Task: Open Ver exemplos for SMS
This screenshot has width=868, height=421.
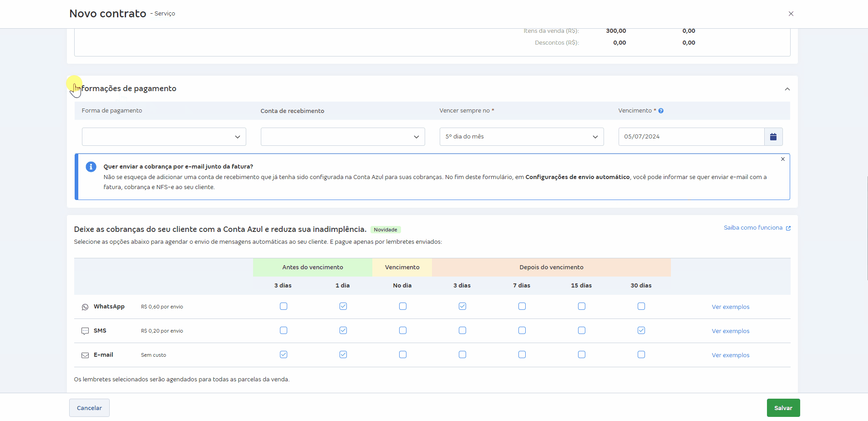Action: click(731, 331)
